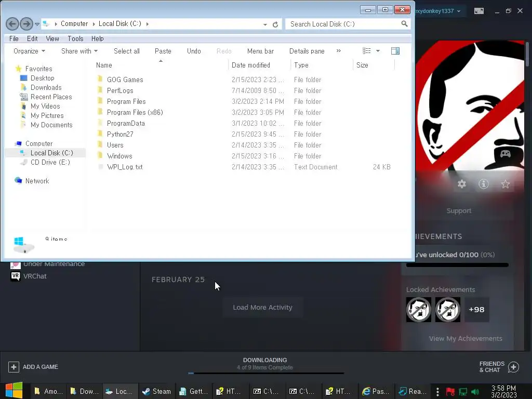Screen dimensions: 532x399
Task: Go forward in Explorer navigation
Action: (x=26, y=24)
